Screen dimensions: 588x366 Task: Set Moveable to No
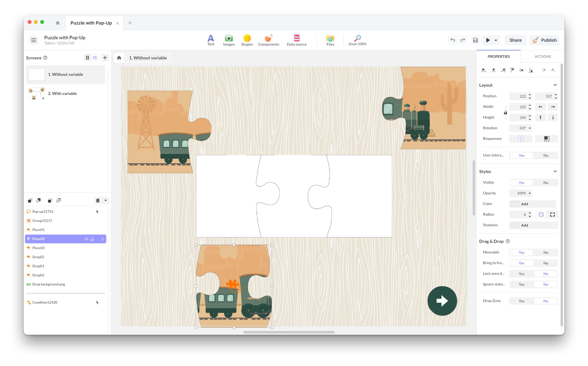[545, 253]
